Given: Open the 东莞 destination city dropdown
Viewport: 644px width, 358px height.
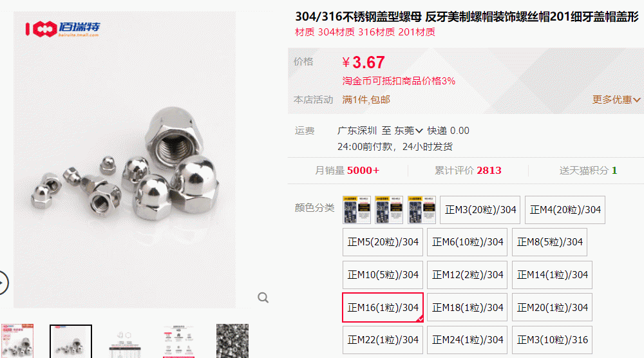Looking at the screenshot, I should (408, 131).
